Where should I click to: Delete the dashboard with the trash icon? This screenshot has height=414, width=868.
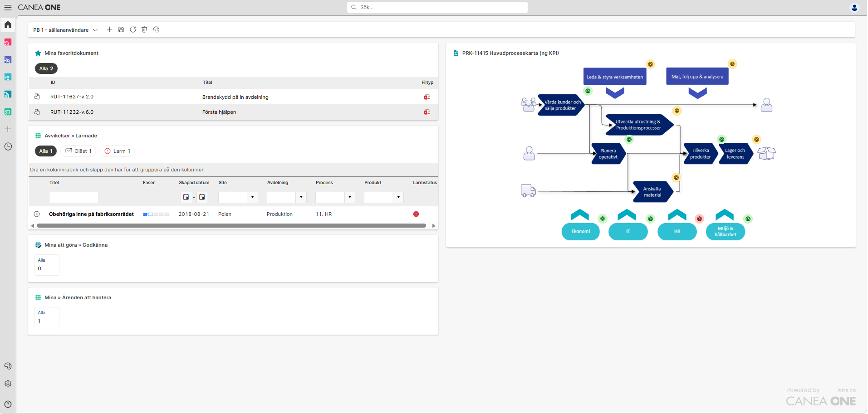coord(144,29)
